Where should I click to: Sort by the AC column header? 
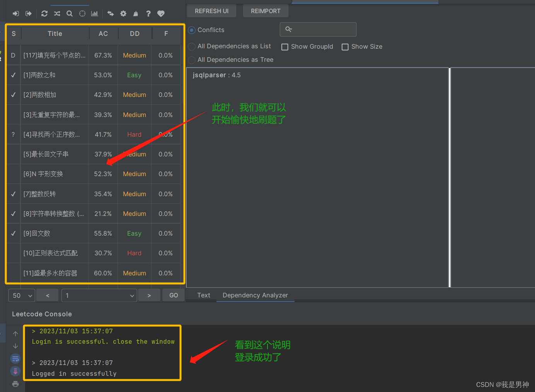(x=103, y=34)
